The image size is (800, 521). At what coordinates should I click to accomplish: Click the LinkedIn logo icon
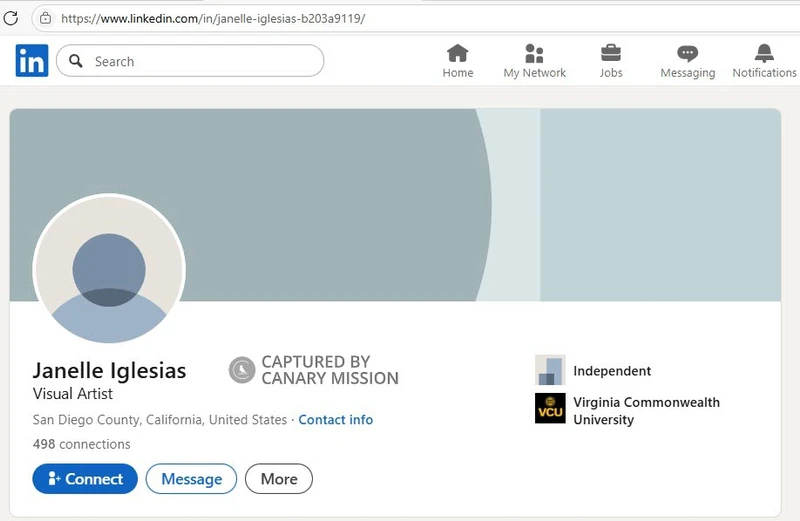coord(32,61)
